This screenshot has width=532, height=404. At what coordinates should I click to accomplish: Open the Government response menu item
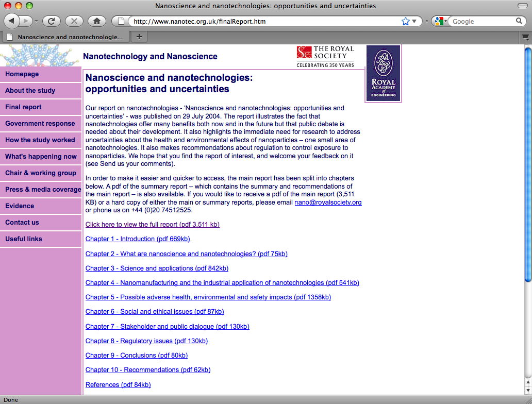41,124
